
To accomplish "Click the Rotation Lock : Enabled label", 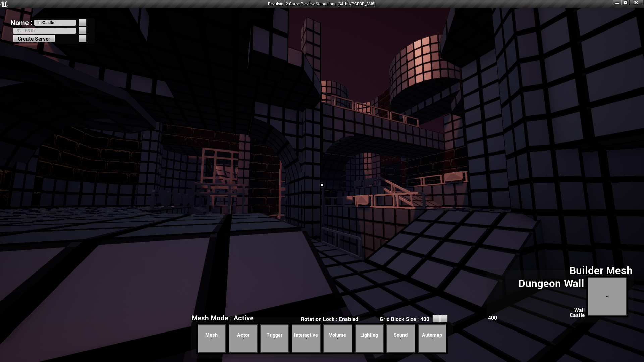I will click(x=329, y=319).
